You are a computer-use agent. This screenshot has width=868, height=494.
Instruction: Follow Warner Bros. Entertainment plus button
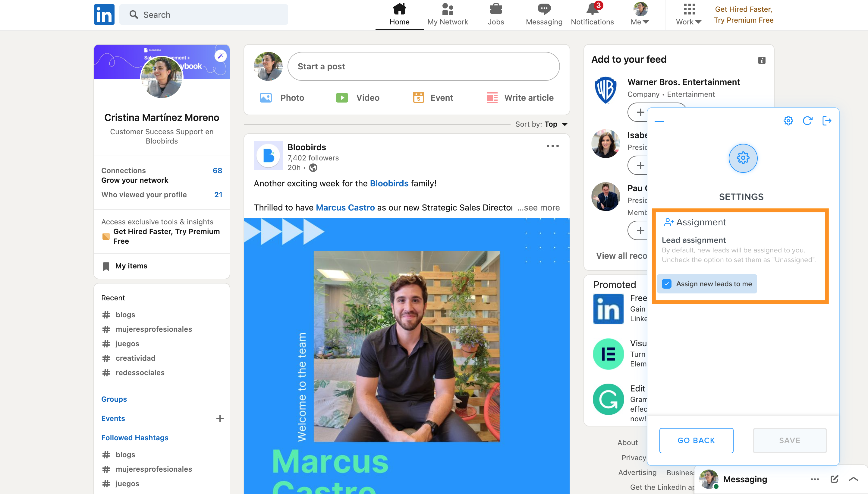[640, 112]
